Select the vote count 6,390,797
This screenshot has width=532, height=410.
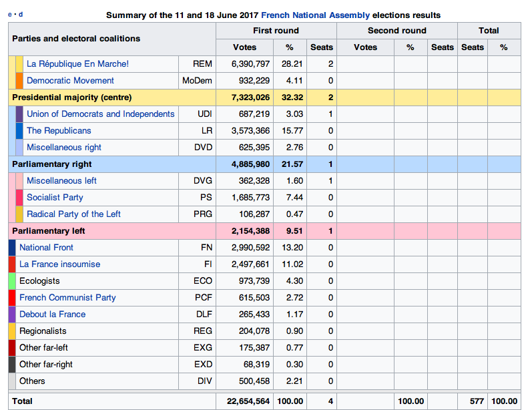[250, 64]
